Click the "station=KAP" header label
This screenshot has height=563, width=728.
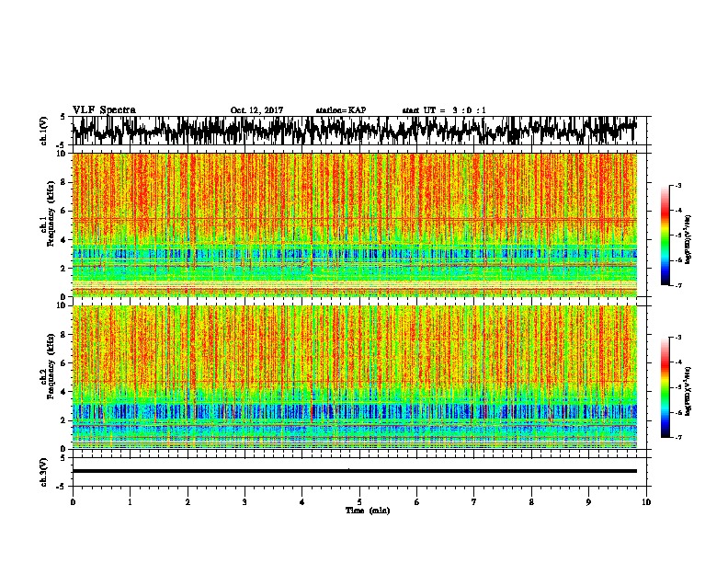coord(341,110)
